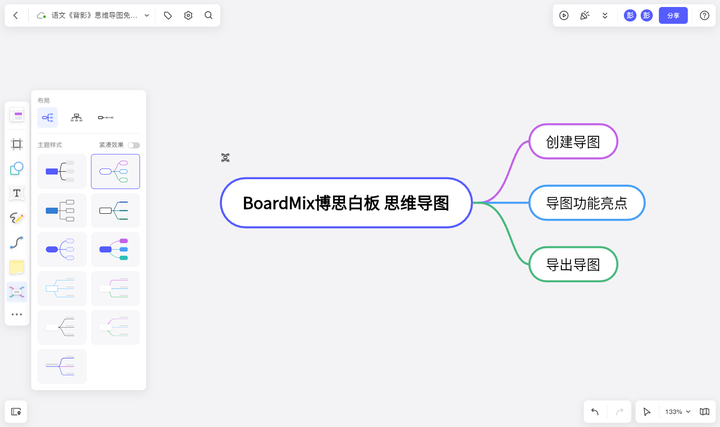720x427 pixels.
Task: Go back using the top-left arrow
Action: click(16, 16)
